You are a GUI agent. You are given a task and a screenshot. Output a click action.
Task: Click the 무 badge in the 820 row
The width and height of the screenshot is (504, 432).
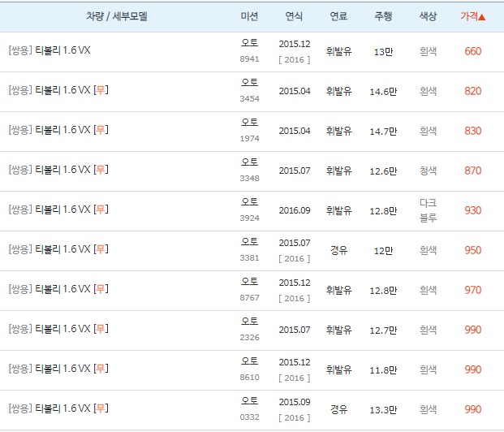pyautogui.click(x=101, y=90)
